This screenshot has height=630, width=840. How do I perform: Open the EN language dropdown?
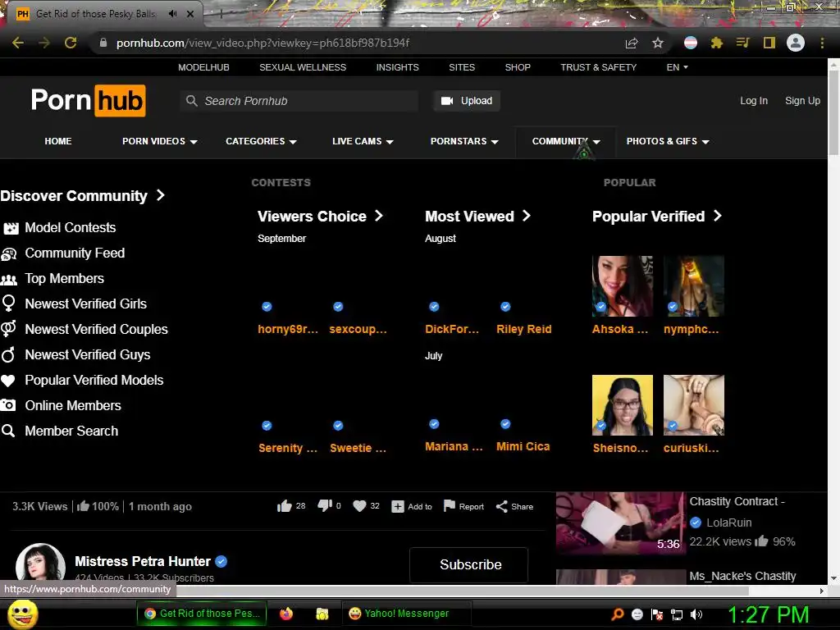[677, 67]
